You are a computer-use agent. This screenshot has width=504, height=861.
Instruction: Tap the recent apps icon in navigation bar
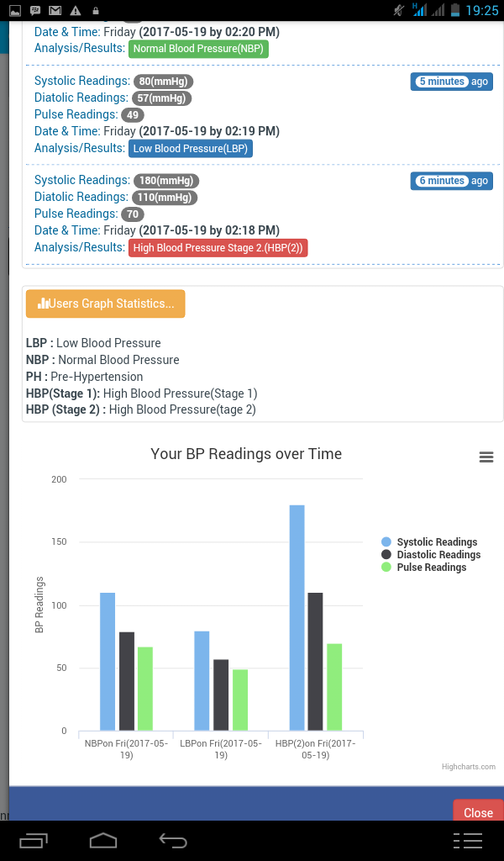click(x=32, y=839)
